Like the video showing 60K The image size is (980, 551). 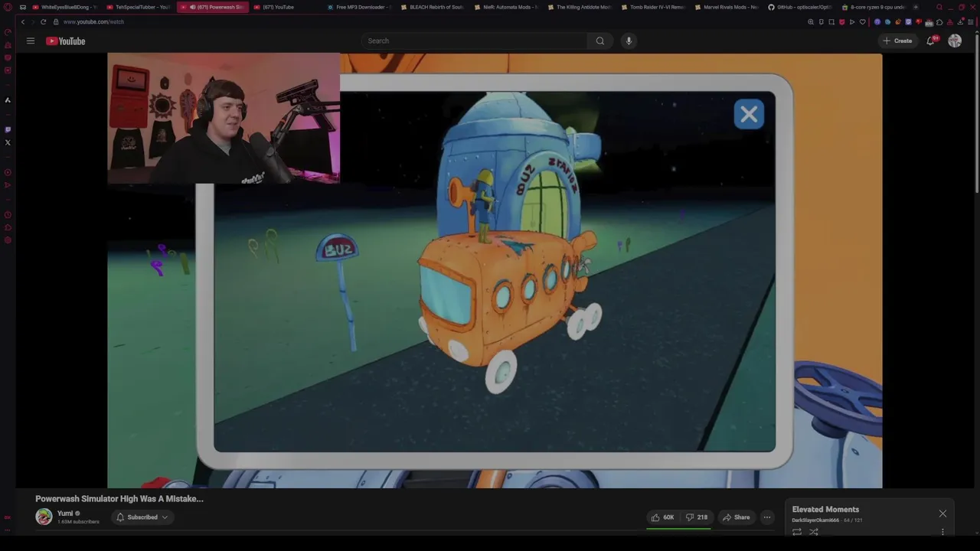(662, 517)
